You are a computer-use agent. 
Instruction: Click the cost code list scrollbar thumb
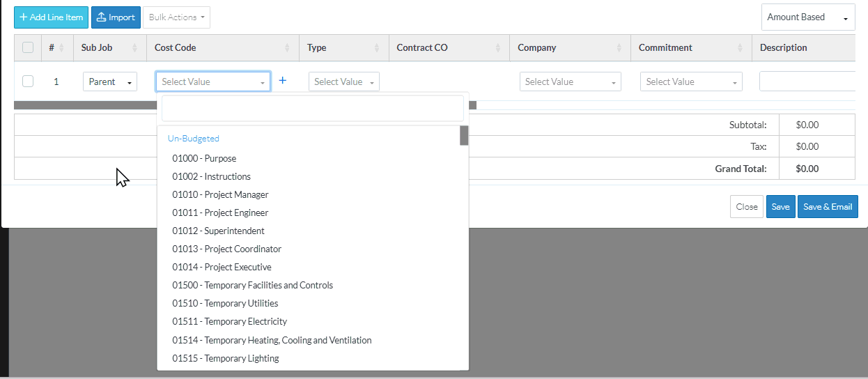464,135
